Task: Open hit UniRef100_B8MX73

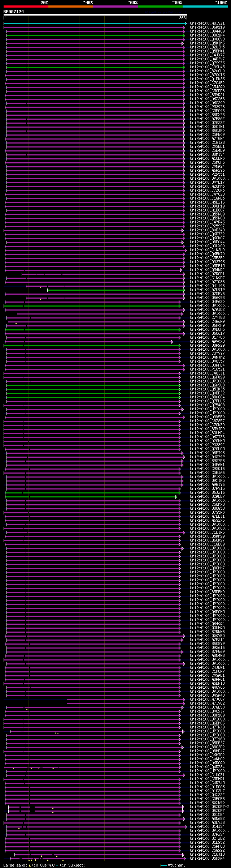Action: (207, 115)
